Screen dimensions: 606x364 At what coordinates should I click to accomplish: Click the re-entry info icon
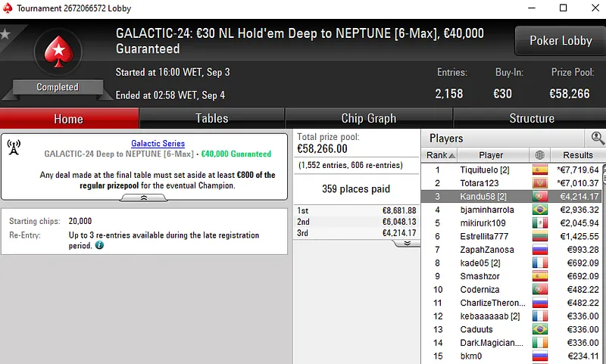pyautogui.click(x=99, y=246)
